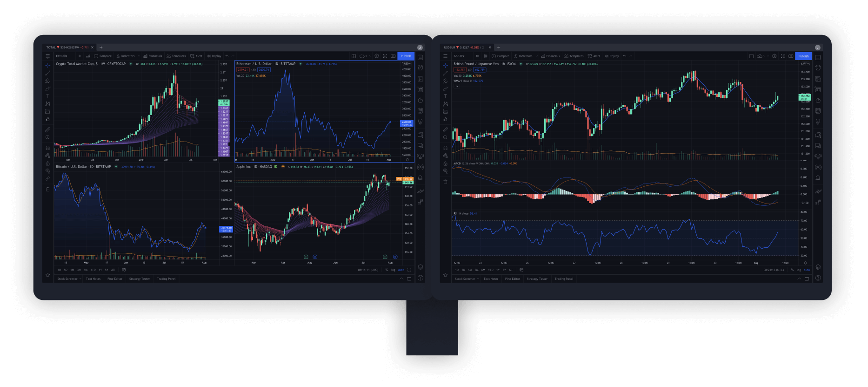Image resolution: width=868 pixels, height=387 pixels.
Task: Click Publish button on right monitor
Action: tap(803, 56)
